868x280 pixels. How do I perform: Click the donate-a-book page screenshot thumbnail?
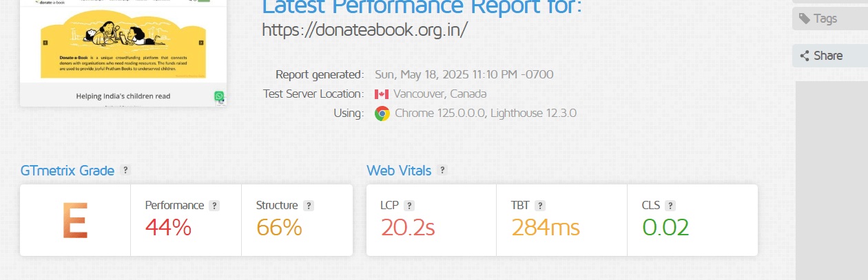coord(123,53)
